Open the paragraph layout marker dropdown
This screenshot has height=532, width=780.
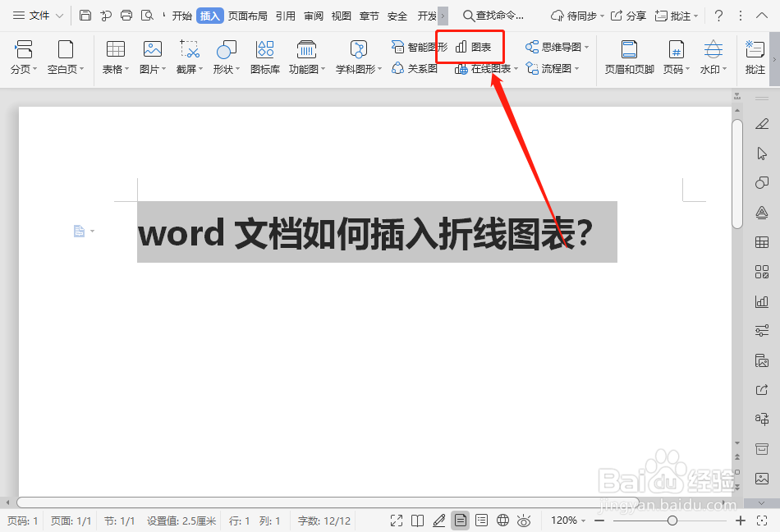pos(92,232)
